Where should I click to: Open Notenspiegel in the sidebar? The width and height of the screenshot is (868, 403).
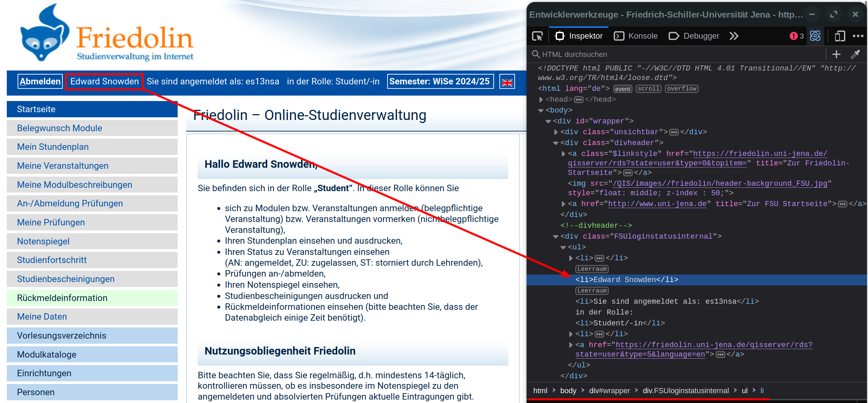pyautogui.click(x=92, y=241)
